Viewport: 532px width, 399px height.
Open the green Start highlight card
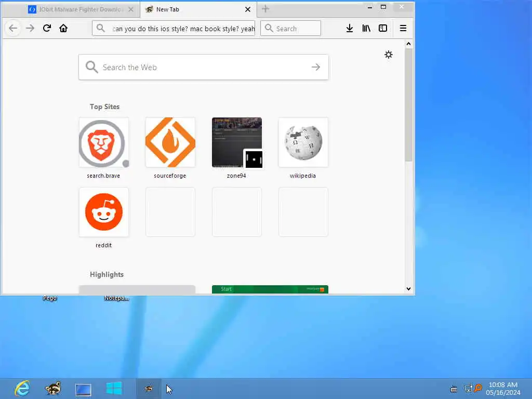(x=270, y=289)
